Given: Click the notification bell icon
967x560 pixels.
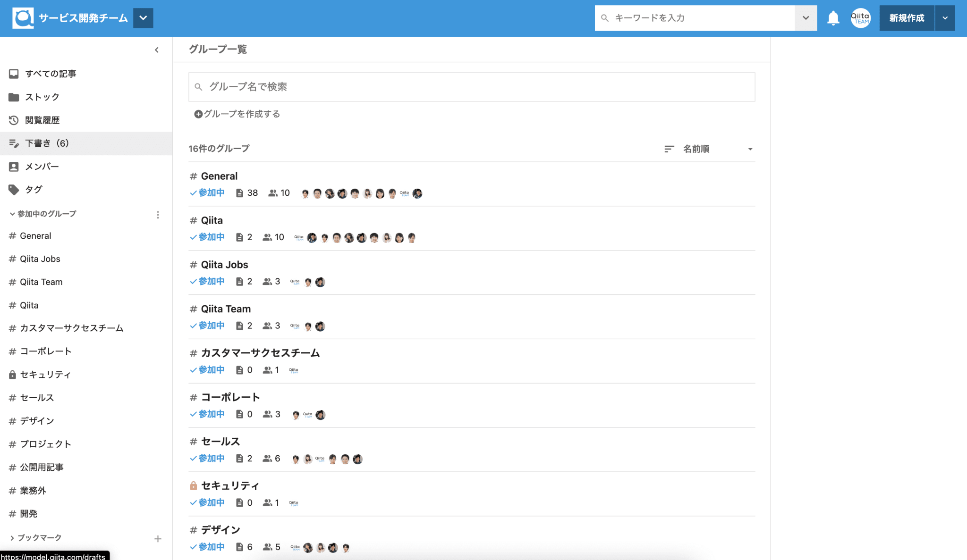Looking at the screenshot, I should point(833,18).
